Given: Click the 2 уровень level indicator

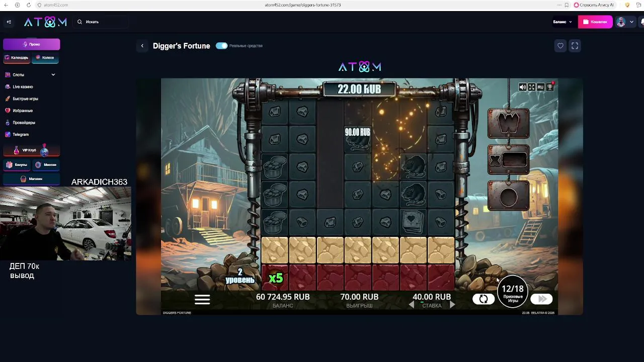Looking at the screenshot, I should pyautogui.click(x=240, y=276).
